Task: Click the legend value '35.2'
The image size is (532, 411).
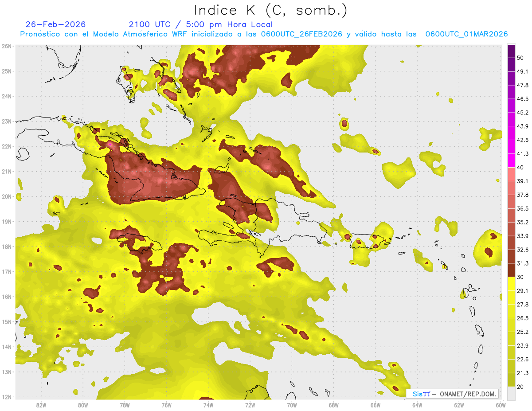Action: 523,223
